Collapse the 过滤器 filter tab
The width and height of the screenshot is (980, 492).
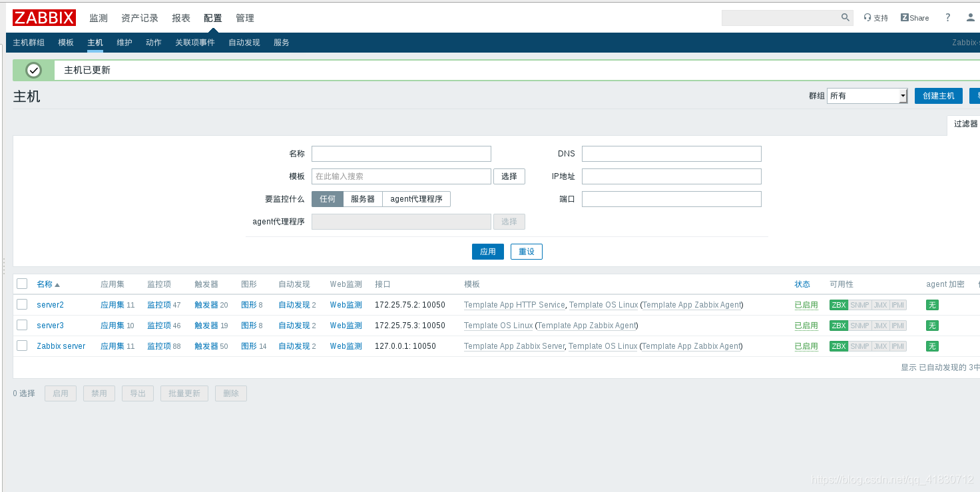coord(965,124)
